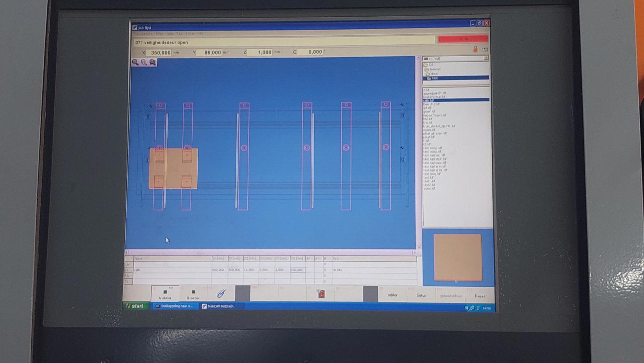644x363 pixels.
Task: Toggle the A aktief table button
Action: [165, 294]
